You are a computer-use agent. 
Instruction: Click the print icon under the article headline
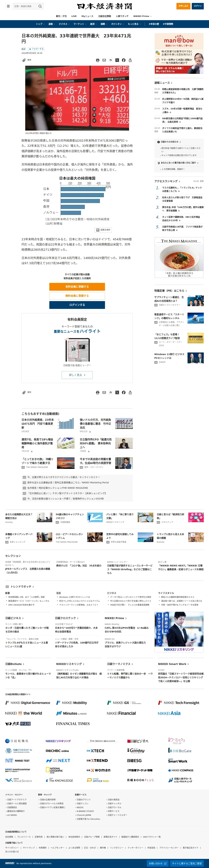(x=98, y=60)
